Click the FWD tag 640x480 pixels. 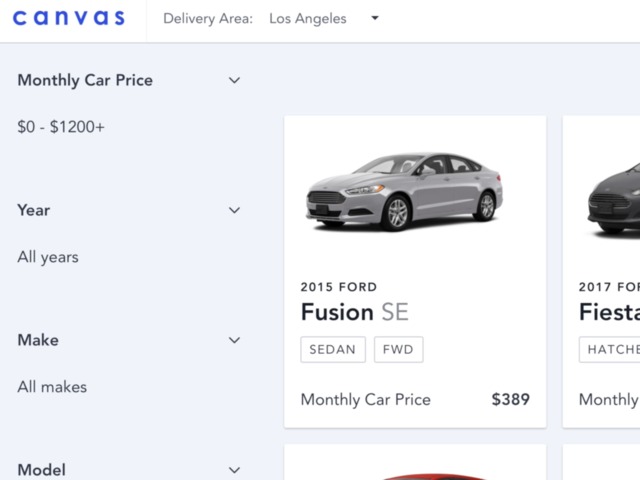tap(399, 349)
